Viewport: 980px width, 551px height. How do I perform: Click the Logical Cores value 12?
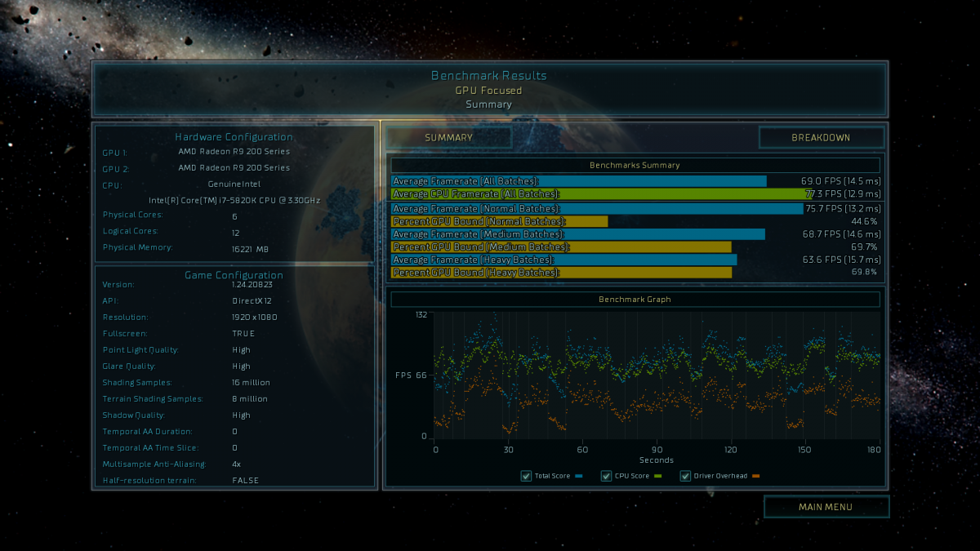point(236,233)
